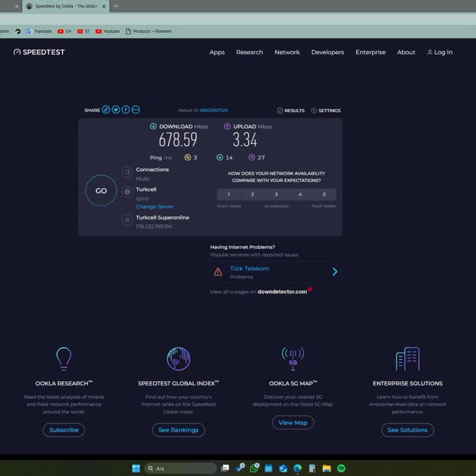The width and height of the screenshot is (476, 476).
Task: Share result on Facebook
Action: pos(126,110)
